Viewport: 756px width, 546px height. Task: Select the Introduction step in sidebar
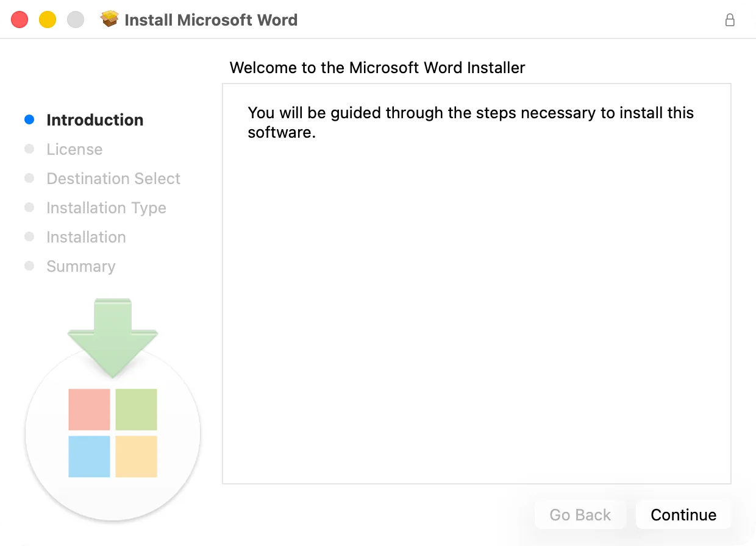point(95,120)
